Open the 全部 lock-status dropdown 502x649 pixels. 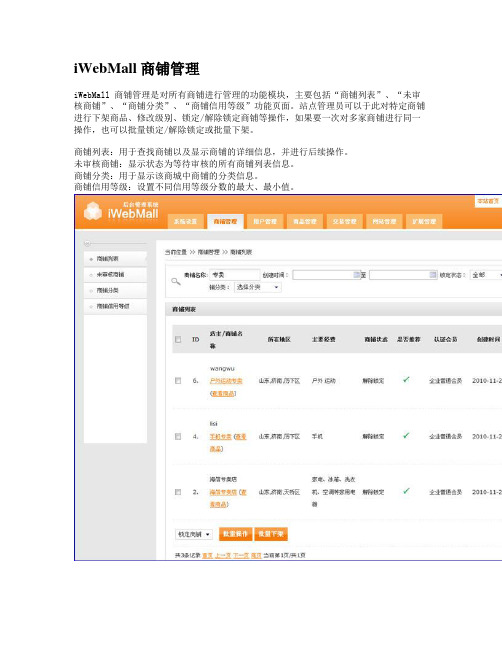tap(487, 275)
